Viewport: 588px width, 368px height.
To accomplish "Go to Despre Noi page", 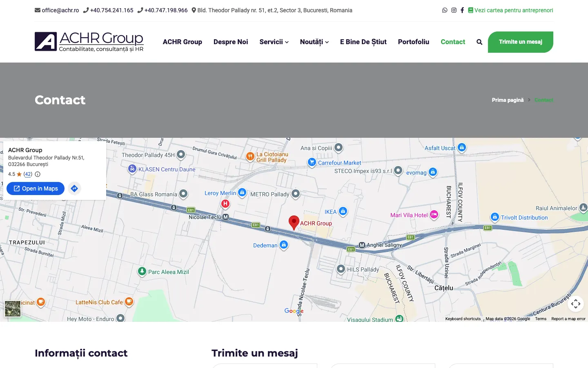I will point(231,42).
